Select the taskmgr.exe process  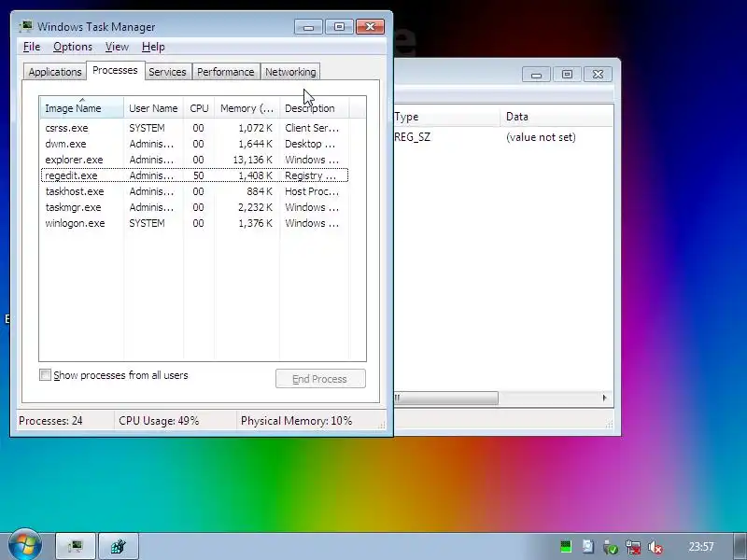coord(194,207)
